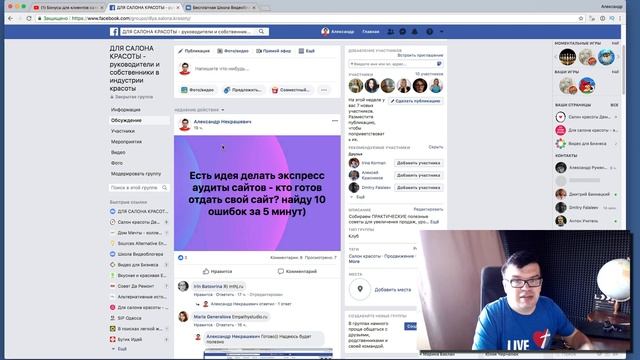Open Участники in the group menu

point(122,131)
